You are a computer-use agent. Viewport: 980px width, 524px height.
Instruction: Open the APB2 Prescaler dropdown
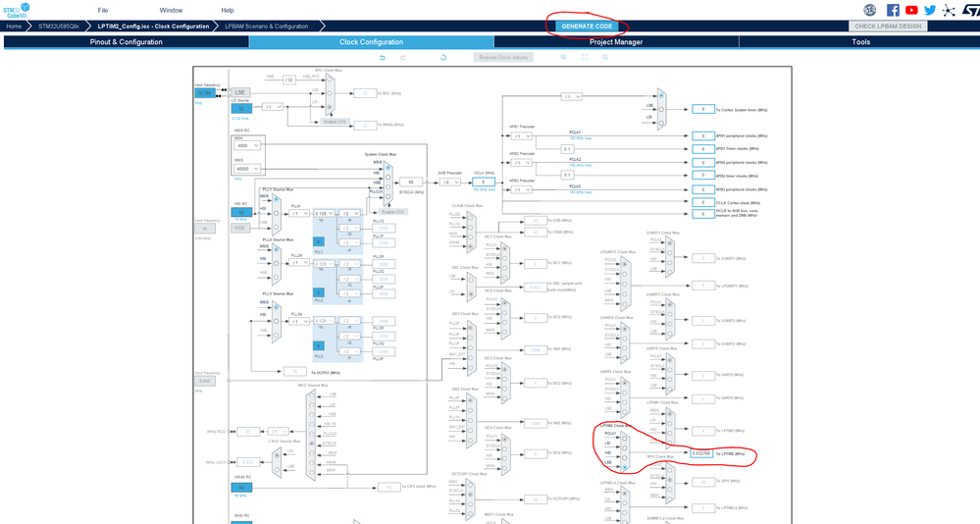pyautogui.click(x=521, y=163)
